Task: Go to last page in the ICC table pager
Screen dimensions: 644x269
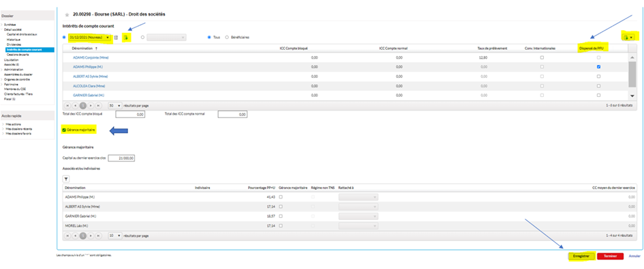Action: pos(98,105)
